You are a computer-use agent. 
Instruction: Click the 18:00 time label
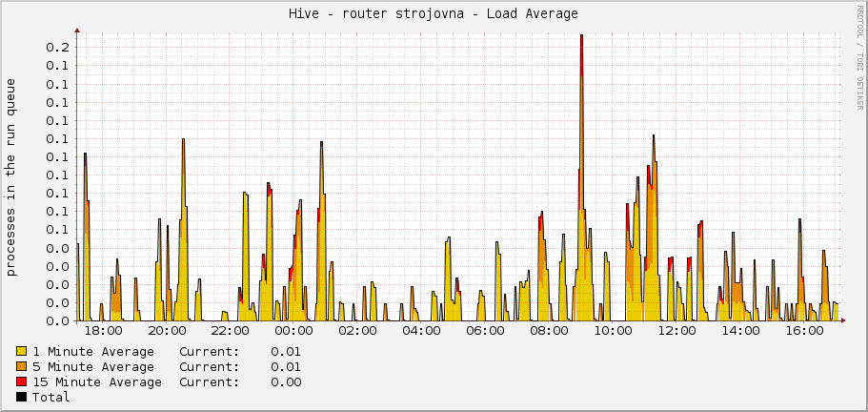(x=103, y=331)
